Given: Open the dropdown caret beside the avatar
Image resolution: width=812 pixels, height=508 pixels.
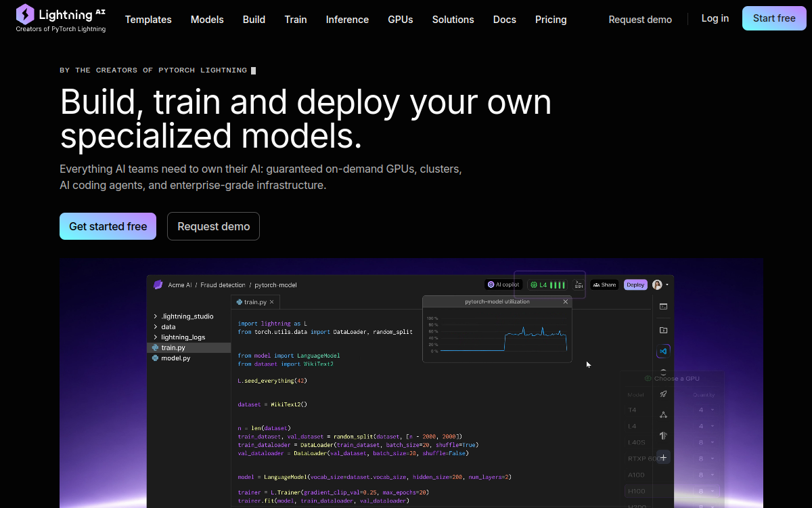Looking at the screenshot, I should [667, 285].
